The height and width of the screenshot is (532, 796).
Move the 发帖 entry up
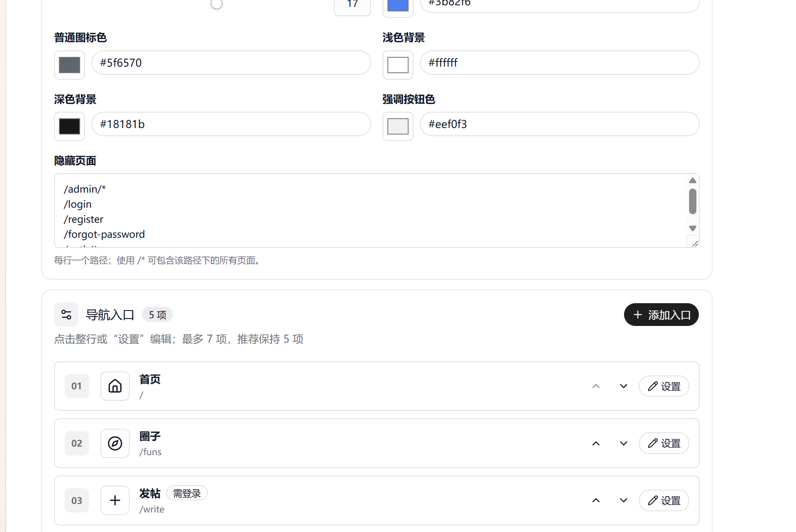point(596,500)
